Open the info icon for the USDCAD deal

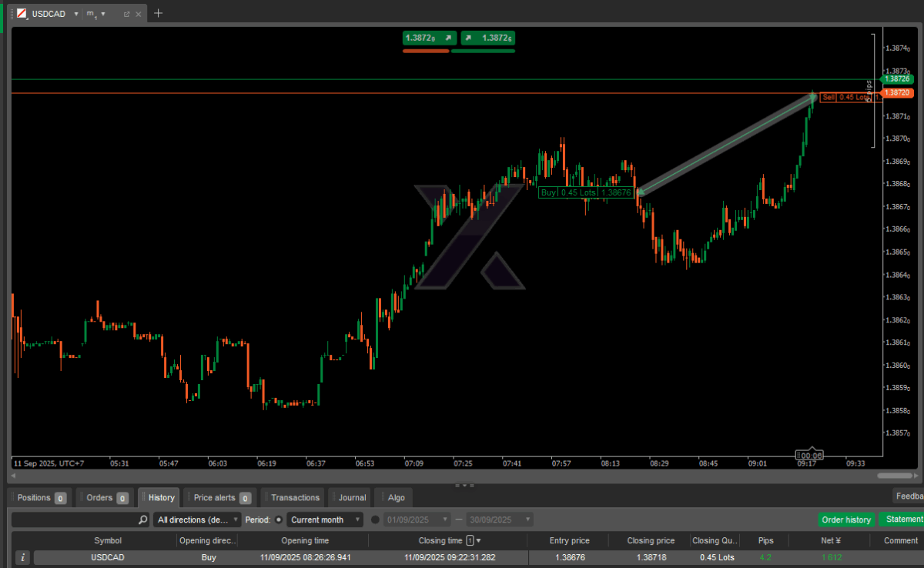coord(23,557)
